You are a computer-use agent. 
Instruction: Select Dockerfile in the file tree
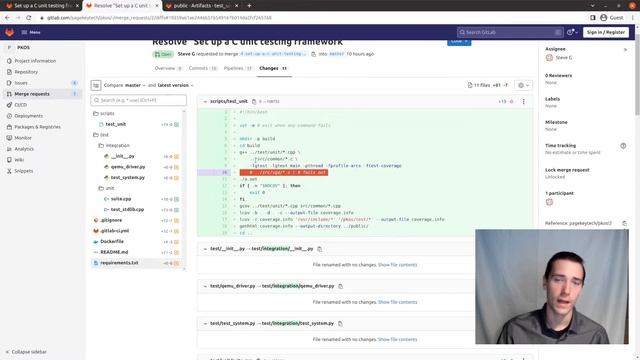pos(112,241)
